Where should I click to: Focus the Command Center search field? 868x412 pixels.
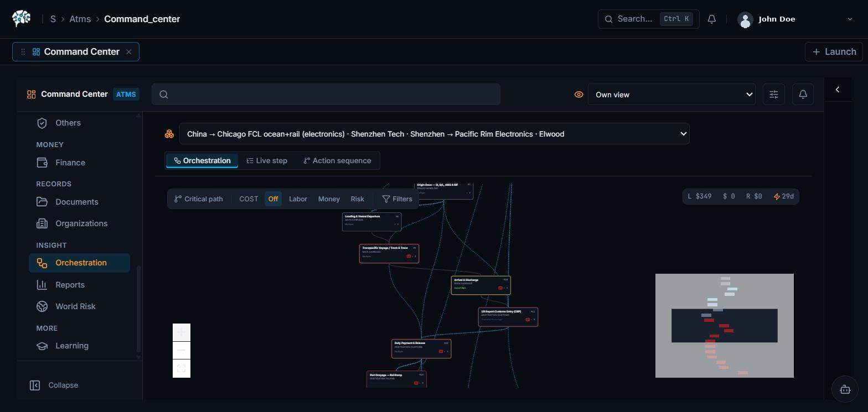(x=326, y=94)
